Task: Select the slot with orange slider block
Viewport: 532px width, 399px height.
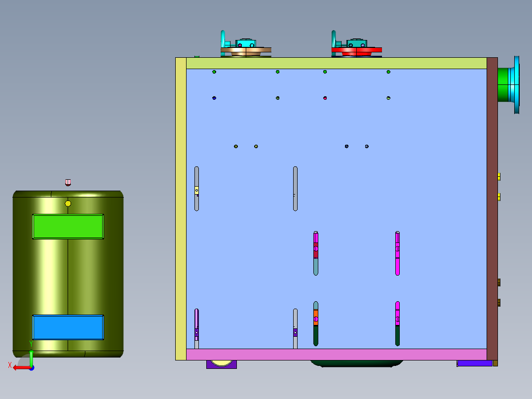Action: tap(316, 323)
